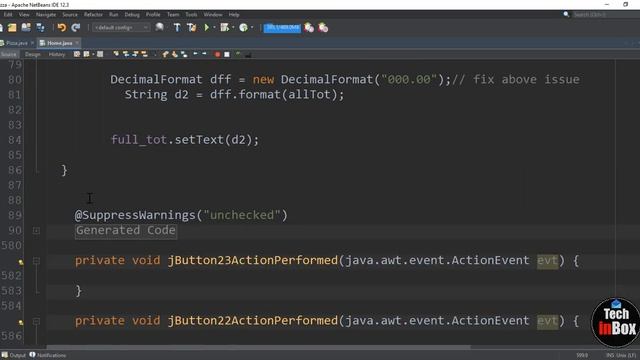Open the Navigate menu

(46, 14)
